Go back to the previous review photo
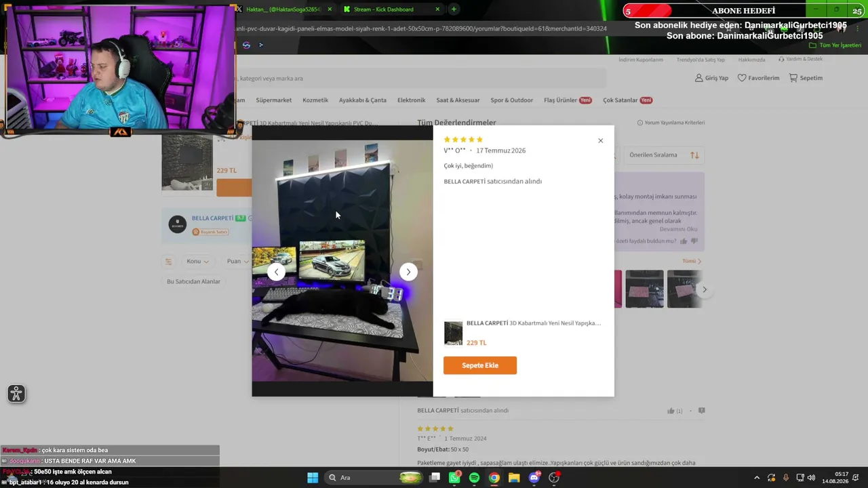The height and width of the screenshot is (488, 868). (276, 272)
